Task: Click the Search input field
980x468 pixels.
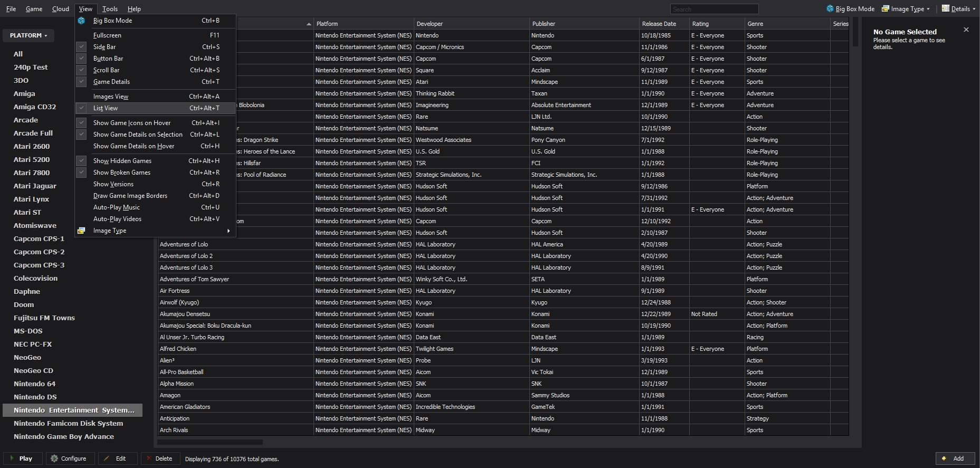Action: (x=714, y=9)
